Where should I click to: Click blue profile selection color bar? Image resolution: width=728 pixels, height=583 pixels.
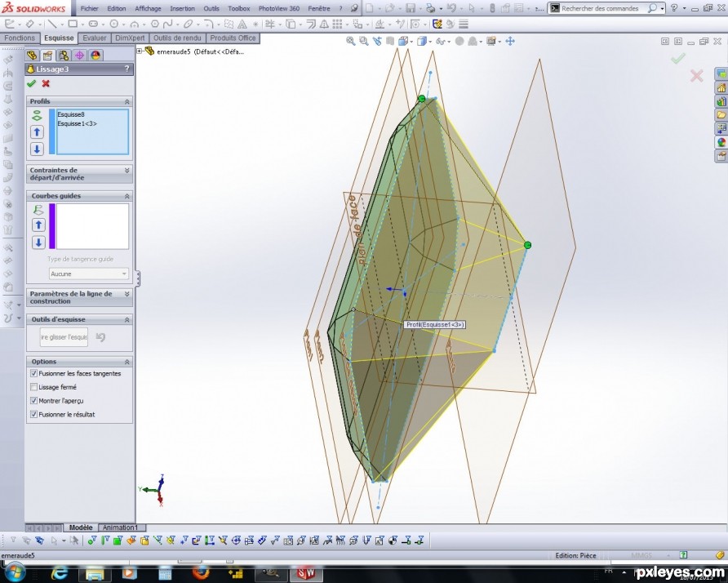click(52, 131)
